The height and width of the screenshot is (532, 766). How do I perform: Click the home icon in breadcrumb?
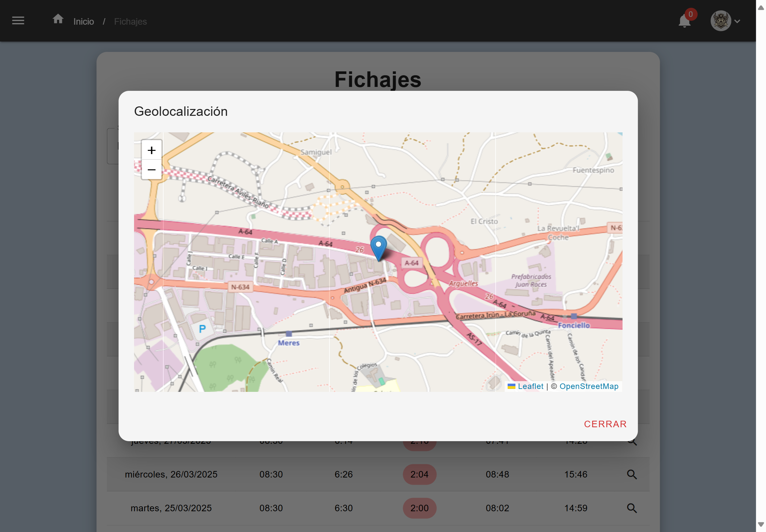[58, 19]
